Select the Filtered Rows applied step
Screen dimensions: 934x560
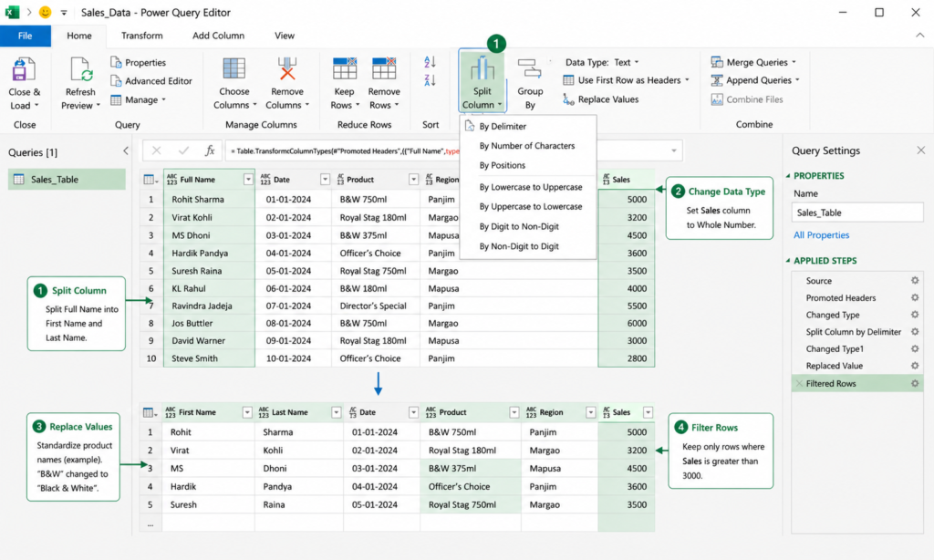click(x=856, y=383)
